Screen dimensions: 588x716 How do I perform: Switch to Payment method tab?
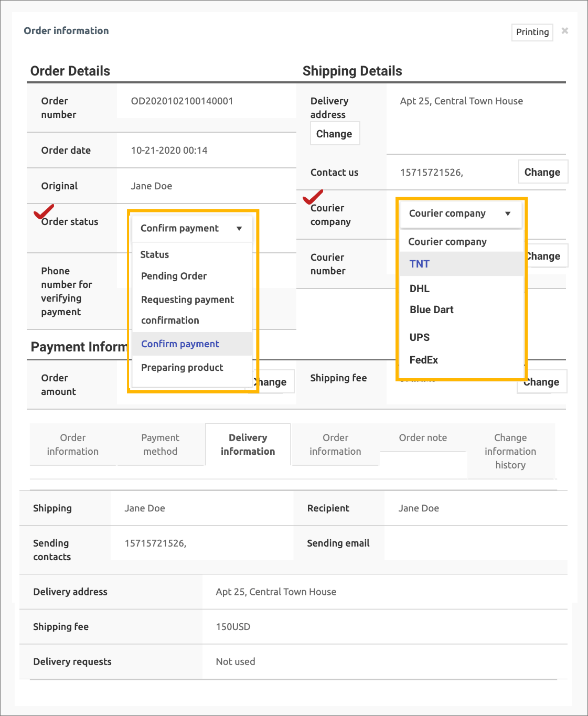pyautogui.click(x=161, y=444)
